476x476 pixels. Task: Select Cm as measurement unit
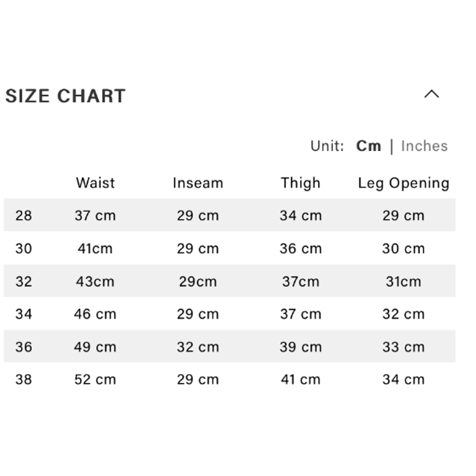pos(368,146)
